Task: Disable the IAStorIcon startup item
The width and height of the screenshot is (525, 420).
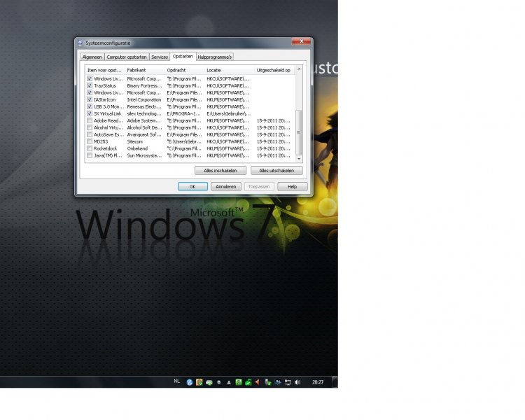Action: (x=90, y=100)
